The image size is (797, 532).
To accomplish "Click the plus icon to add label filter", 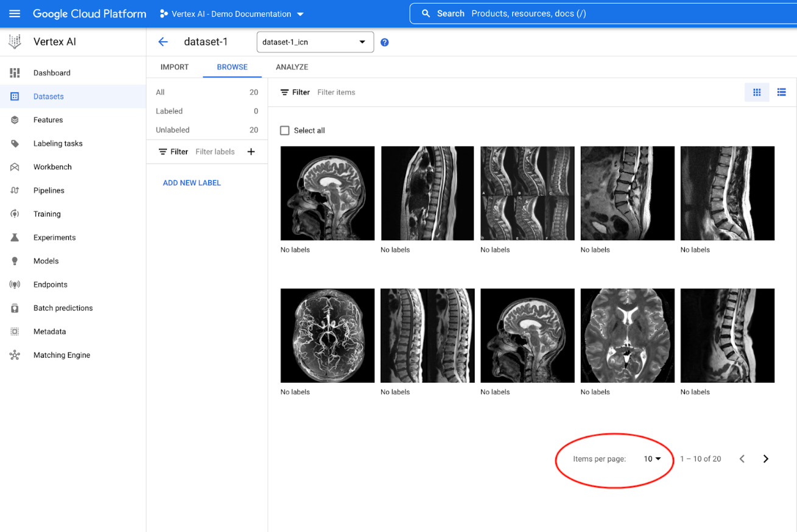I will click(251, 152).
